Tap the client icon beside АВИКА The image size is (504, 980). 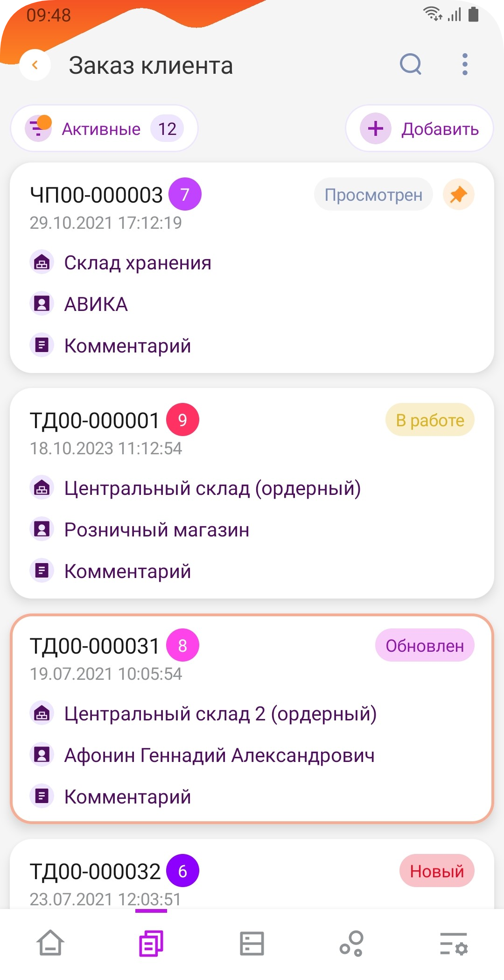pos(42,304)
